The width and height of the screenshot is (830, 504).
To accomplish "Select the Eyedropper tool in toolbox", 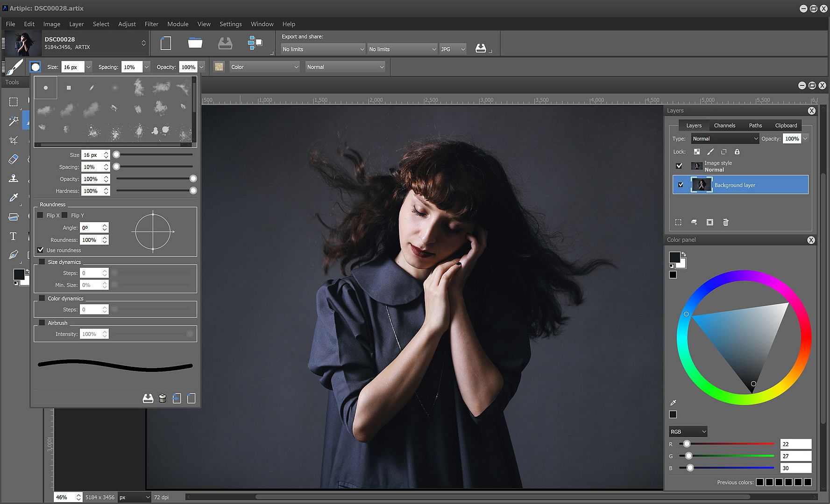I will [13, 198].
